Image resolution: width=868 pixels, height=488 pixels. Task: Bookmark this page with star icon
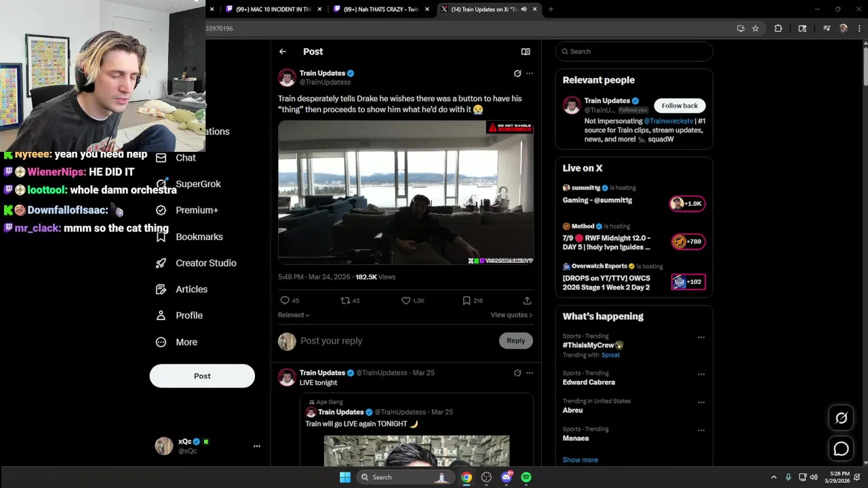755,28
